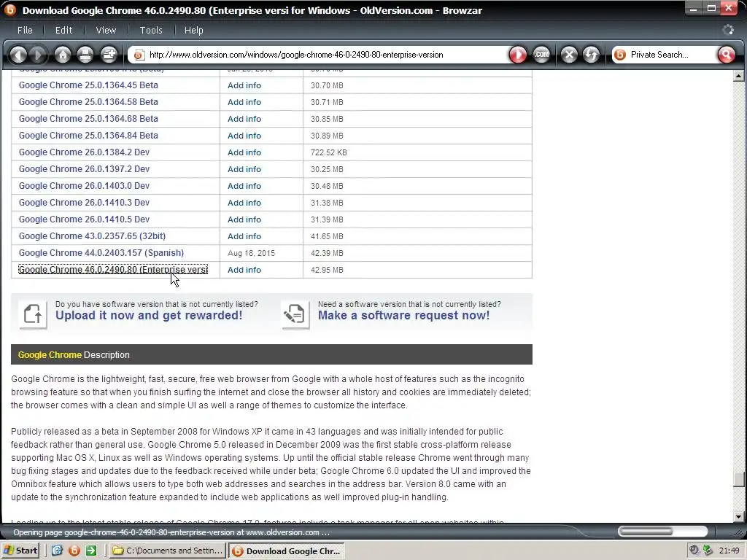
Task: Click Add info for Chrome 43.0.2357.65 (32bit)
Action: tap(244, 236)
